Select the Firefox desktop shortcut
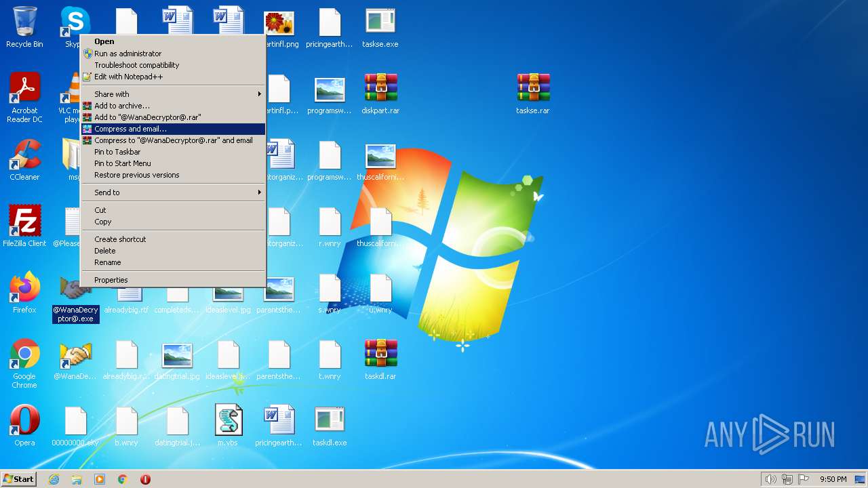868x488 pixels. 24,293
